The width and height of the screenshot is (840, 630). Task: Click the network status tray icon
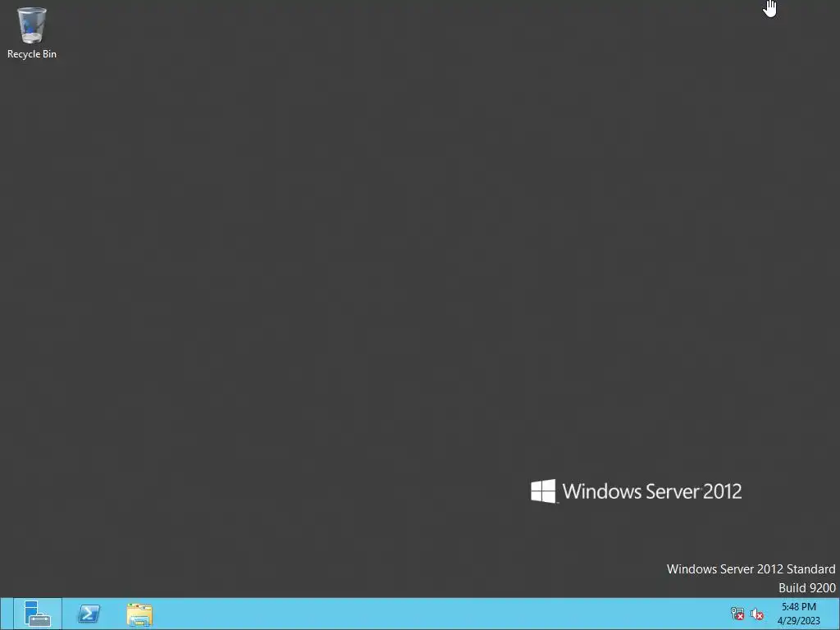coord(737,614)
